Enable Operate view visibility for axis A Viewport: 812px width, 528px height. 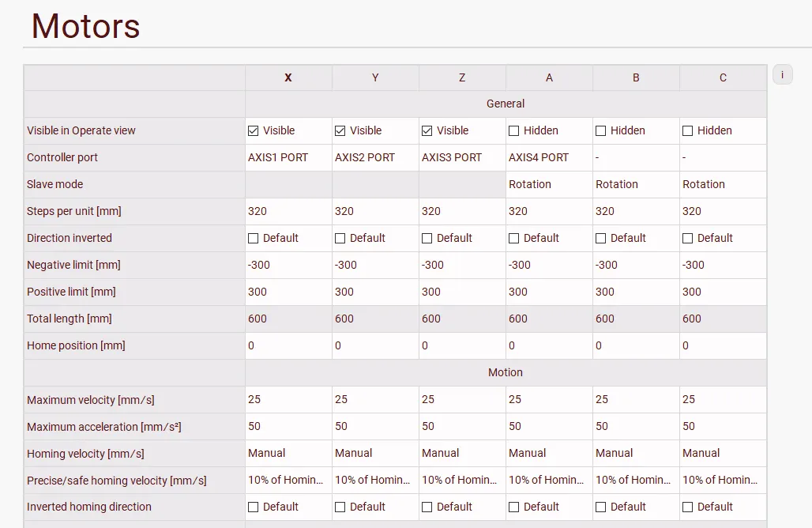tap(513, 131)
